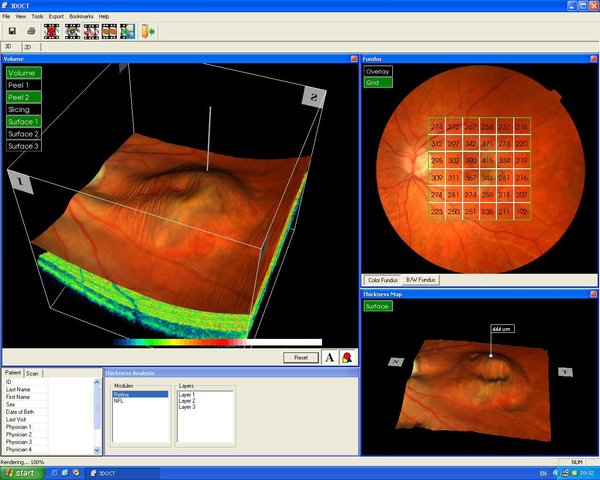The width and height of the screenshot is (600, 480).
Task: Click the colored shapes icon beside A
Action: point(347,358)
